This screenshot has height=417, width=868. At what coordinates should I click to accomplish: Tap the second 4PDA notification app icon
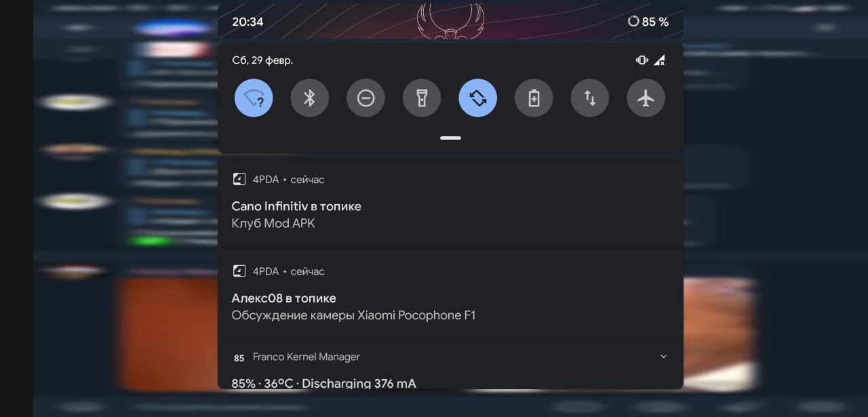239,271
